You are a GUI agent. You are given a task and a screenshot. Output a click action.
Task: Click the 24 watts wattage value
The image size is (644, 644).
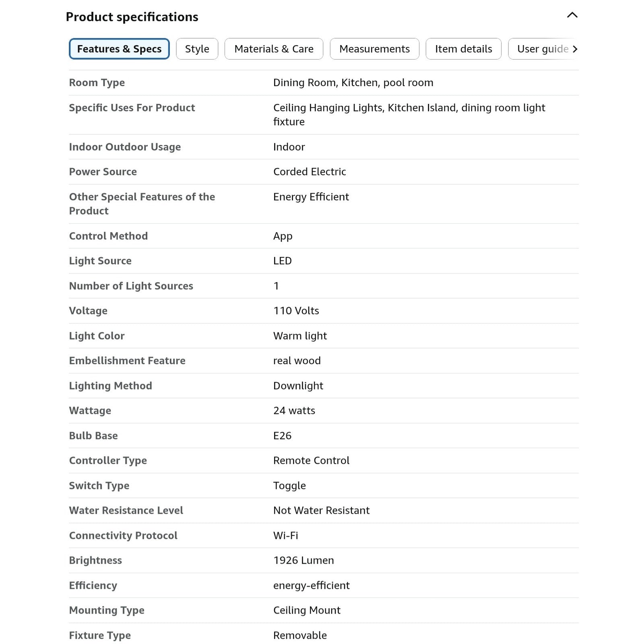click(294, 411)
